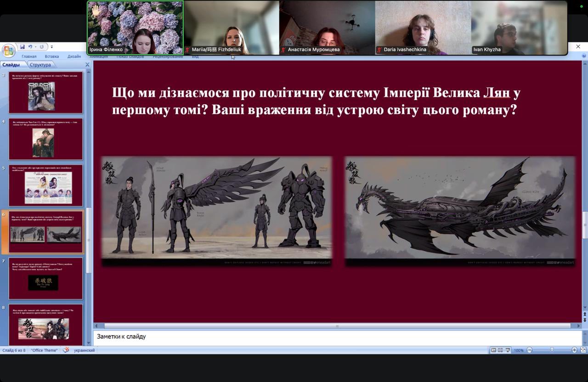Select Анастасія Муромцева video tile

pyautogui.click(x=327, y=28)
